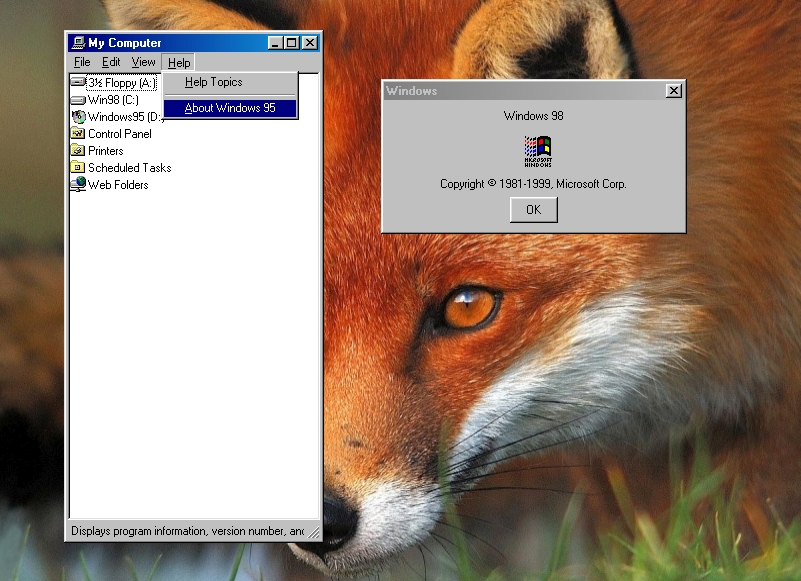Click the My Computer title bar icon
The height and width of the screenshot is (581, 801).
(x=78, y=42)
